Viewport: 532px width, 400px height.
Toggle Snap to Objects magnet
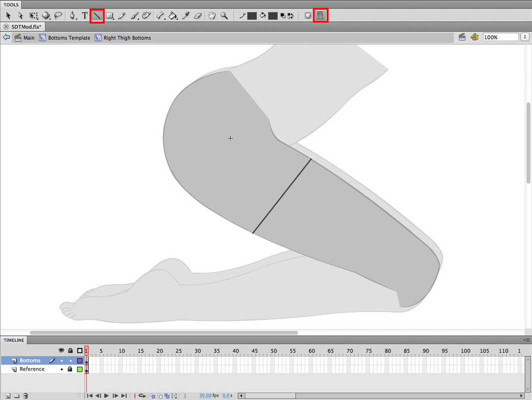point(320,16)
